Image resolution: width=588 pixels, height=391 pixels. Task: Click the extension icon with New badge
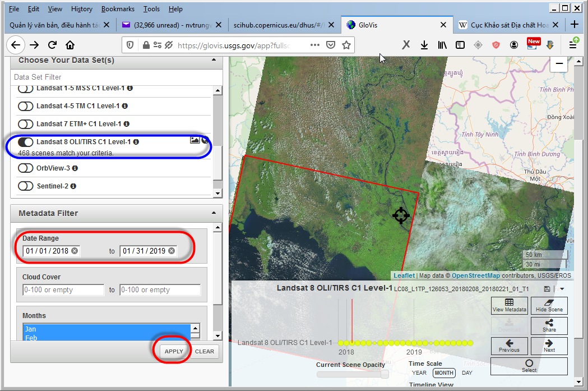(x=533, y=44)
